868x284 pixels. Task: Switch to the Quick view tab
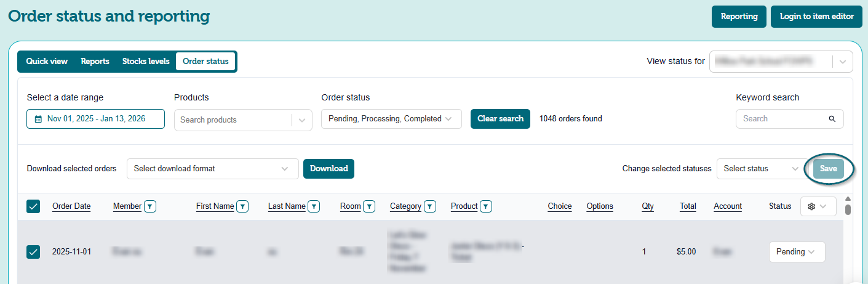click(x=47, y=62)
